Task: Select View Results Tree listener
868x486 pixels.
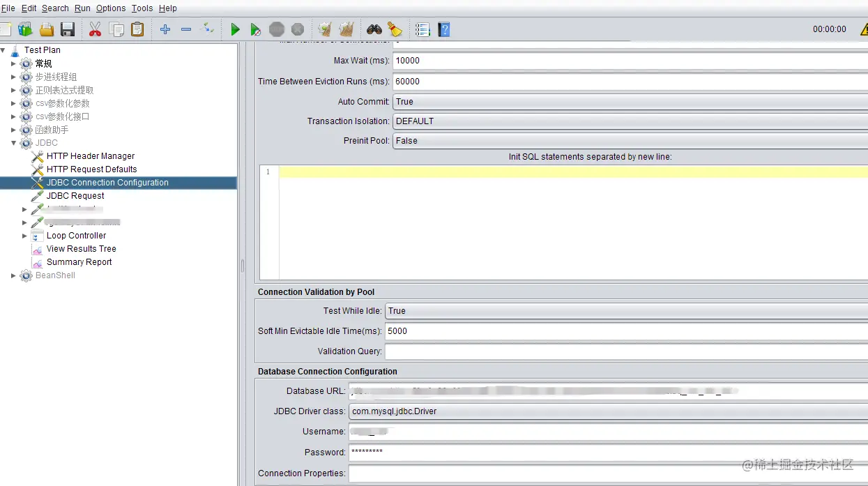Action: tap(81, 249)
